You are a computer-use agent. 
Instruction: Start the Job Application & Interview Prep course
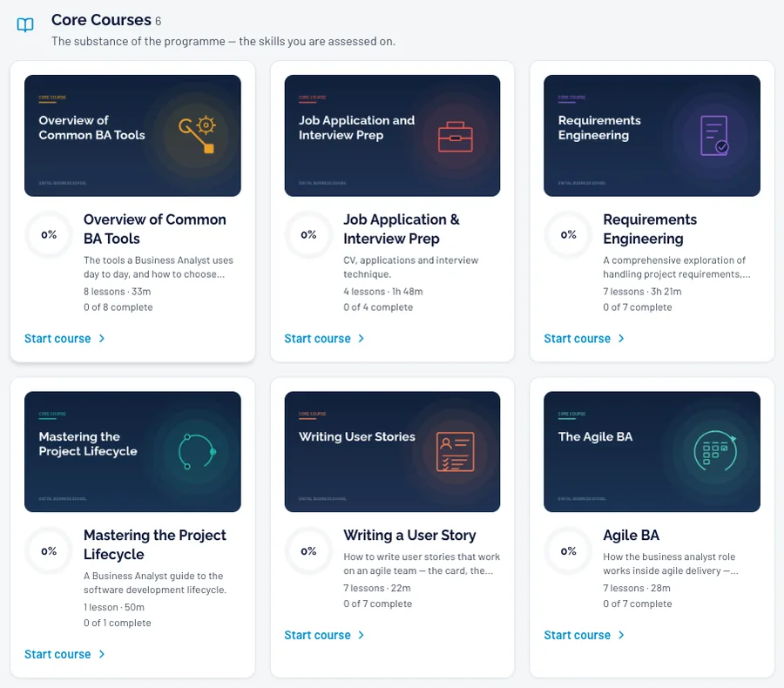pos(325,339)
